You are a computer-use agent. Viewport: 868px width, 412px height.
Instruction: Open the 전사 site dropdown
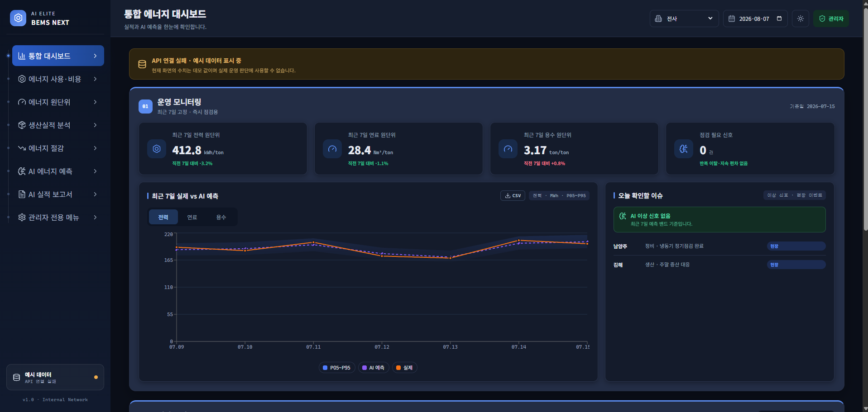[x=684, y=19]
